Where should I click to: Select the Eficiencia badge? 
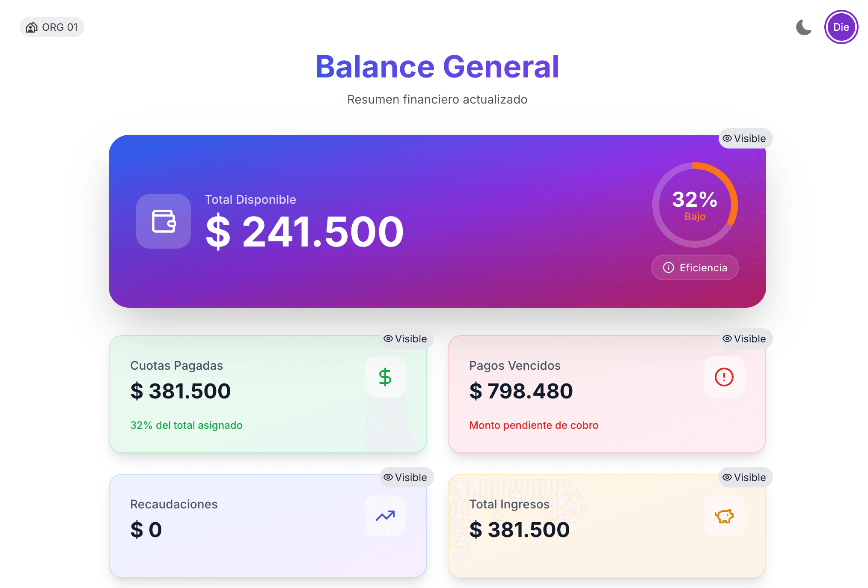click(694, 267)
